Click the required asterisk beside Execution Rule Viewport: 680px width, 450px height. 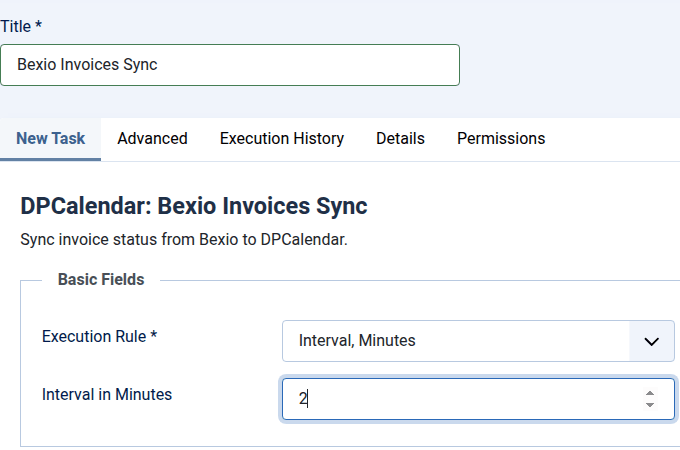point(154,337)
